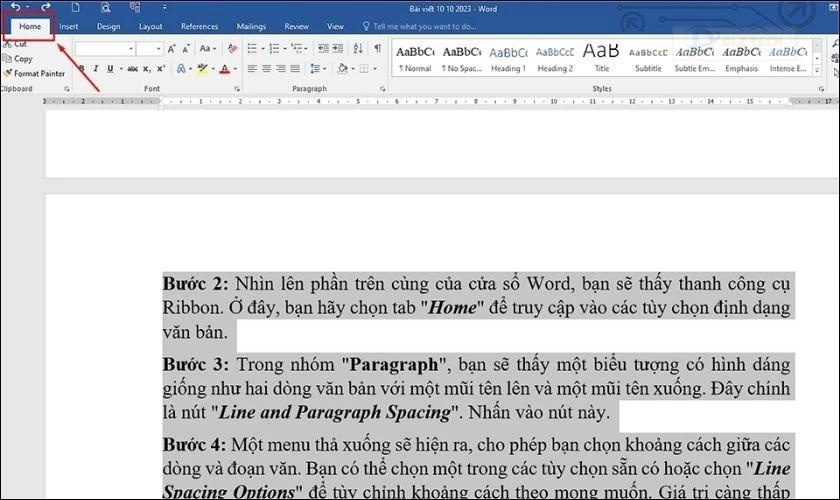Open Customize Quick Access Toolbar arrow

[x=164, y=8]
